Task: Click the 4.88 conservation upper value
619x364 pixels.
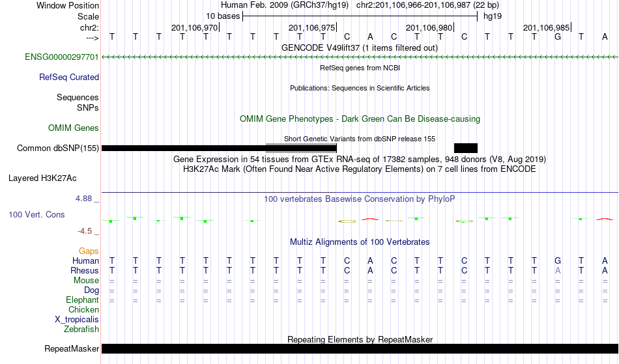Action: tap(83, 199)
